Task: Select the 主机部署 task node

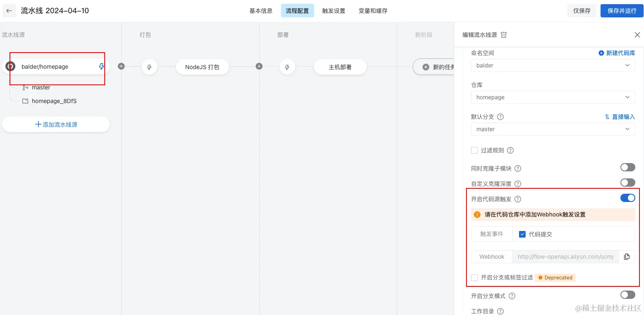Action: (x=340, y=67)
